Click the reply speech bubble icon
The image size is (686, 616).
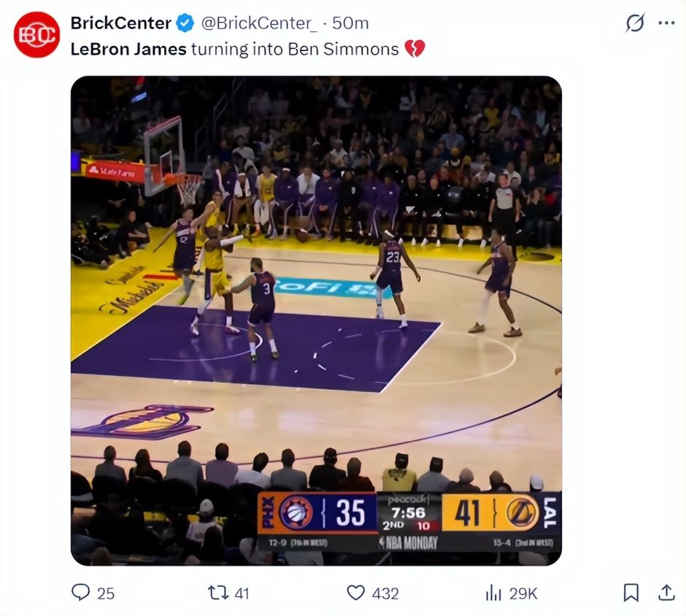point(80,592)
